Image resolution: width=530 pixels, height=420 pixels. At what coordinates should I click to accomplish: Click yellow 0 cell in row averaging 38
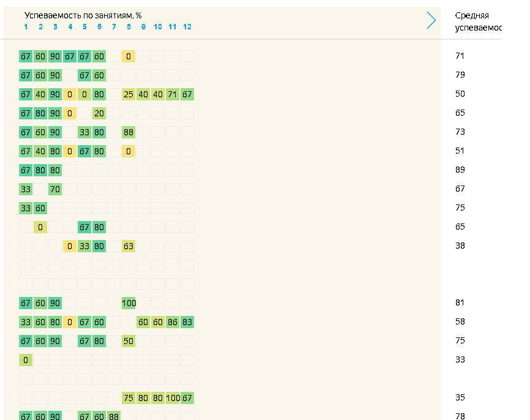click(70, 246)
